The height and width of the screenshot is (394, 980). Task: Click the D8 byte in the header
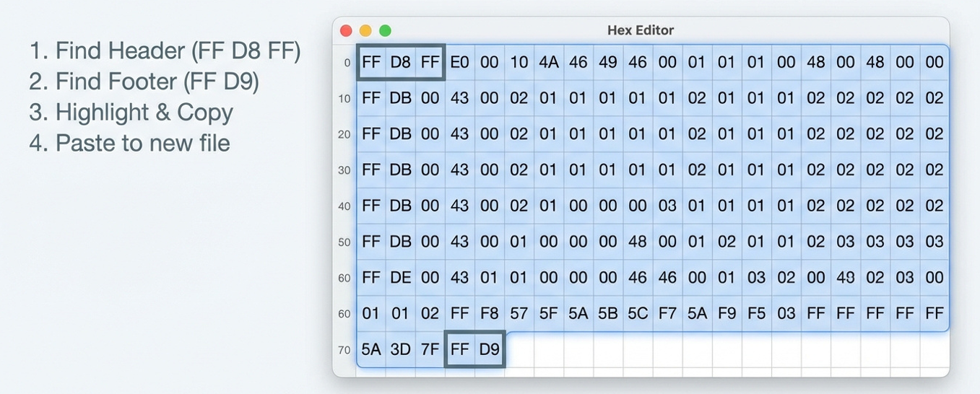[400, 62]
